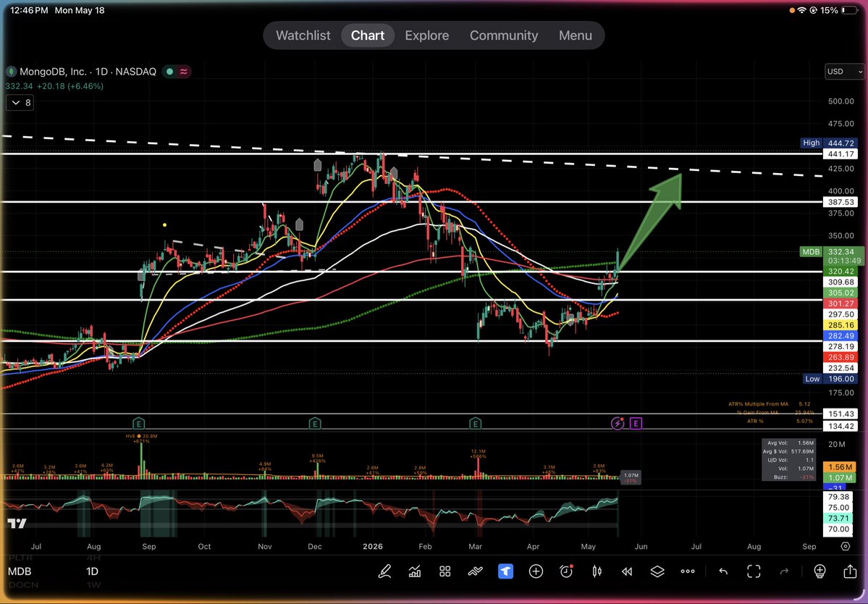Viewport: 868px width, 604px height.
Task: Open MDB symbol selector at bottom left
Action: coord(20,571)
